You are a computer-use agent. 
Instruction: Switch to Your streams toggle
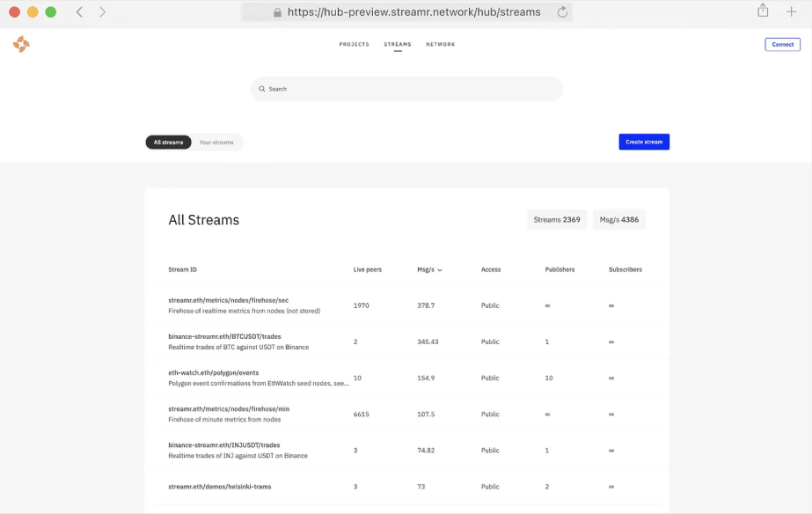[x=216, y=142]
